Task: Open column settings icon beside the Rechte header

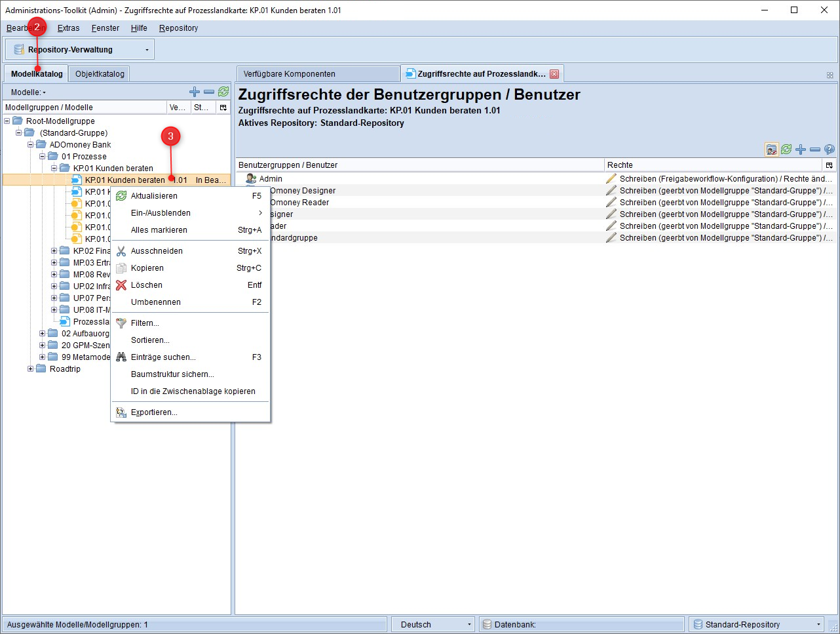Action: [830, 165]
